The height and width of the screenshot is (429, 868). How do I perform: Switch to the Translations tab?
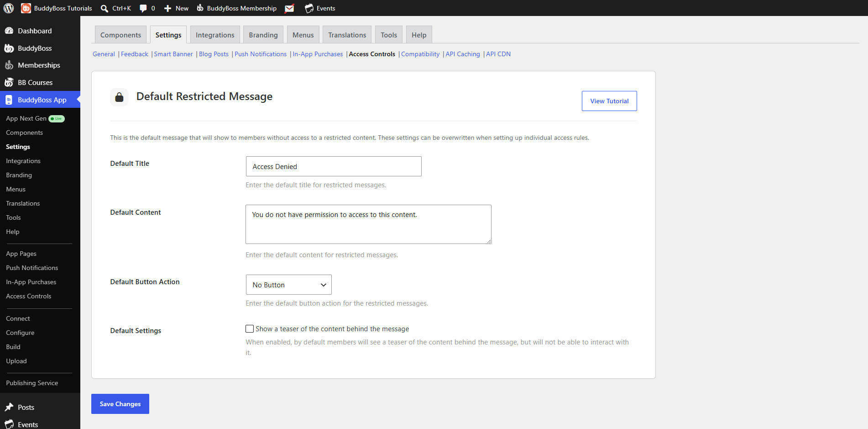[x=347, y=35]
